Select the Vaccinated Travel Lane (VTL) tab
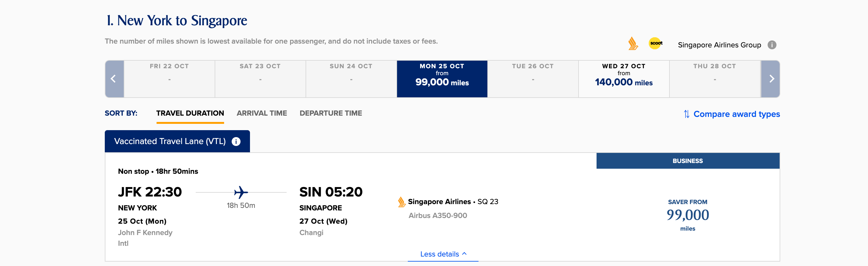The height and width of the screenshot is (266, 868). 177,141
